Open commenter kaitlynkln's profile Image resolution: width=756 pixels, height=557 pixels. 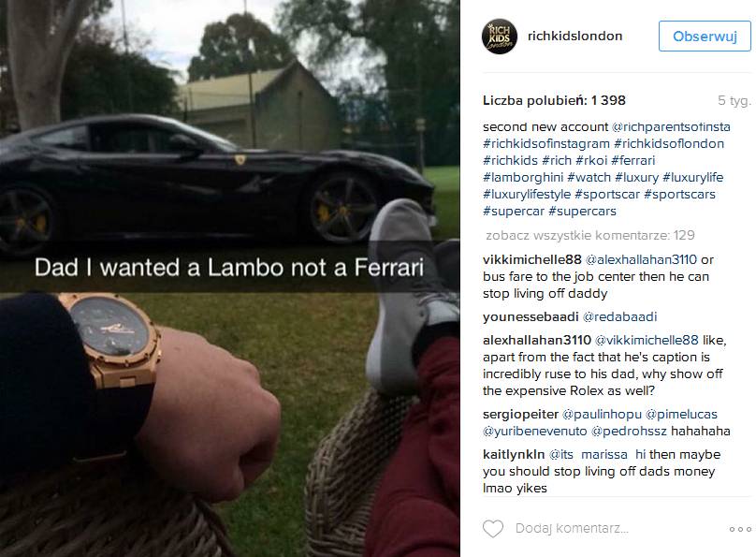coord(514,454)
